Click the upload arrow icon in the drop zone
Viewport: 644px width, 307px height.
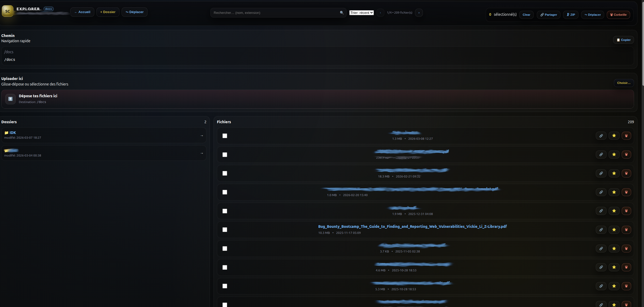click(x=10, y=99)
